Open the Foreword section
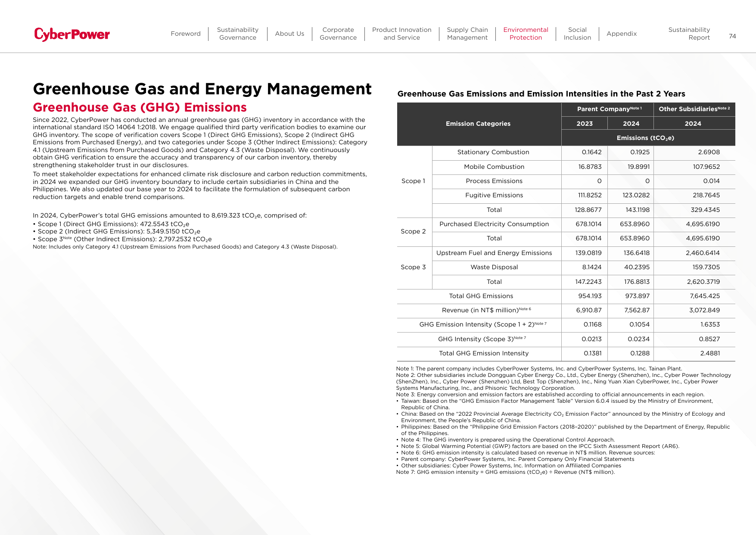756x535 pixels. [186, 34]
